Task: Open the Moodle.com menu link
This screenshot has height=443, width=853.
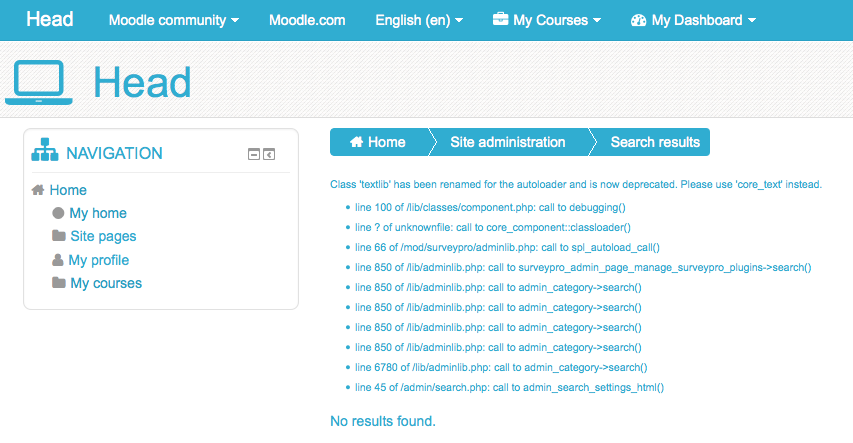Action: coord(307,20)
